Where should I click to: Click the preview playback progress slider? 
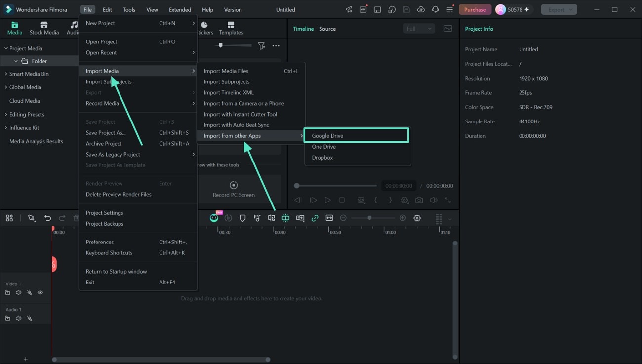click(336, 186)
